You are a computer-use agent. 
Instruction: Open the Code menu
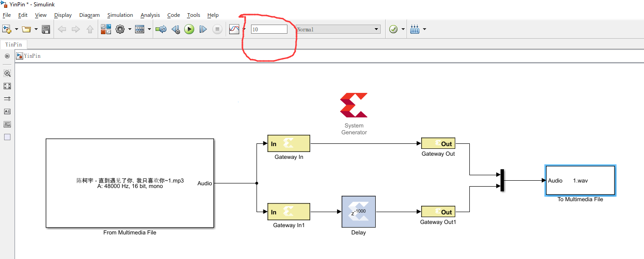tap(174, 15)
